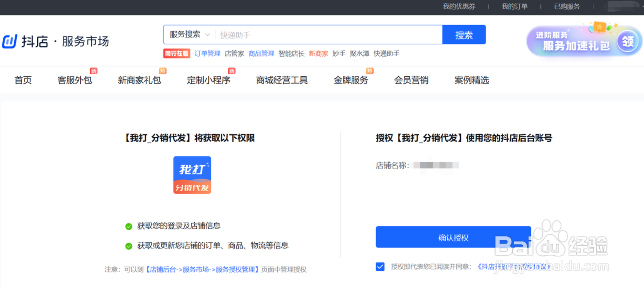The image size is (644, 288).
Task: Click the 新 badge on 客服外包
Action: pos(93,71)
